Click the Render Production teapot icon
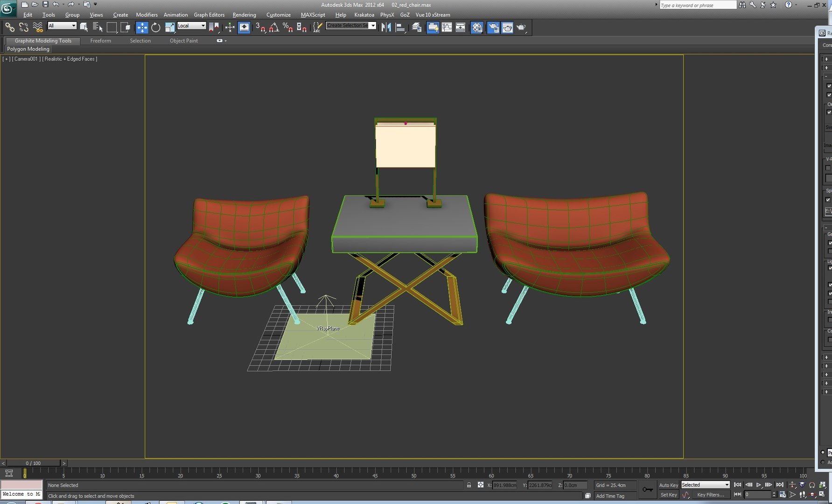Screen dimensions: 832x504 [x=521, y=28]
